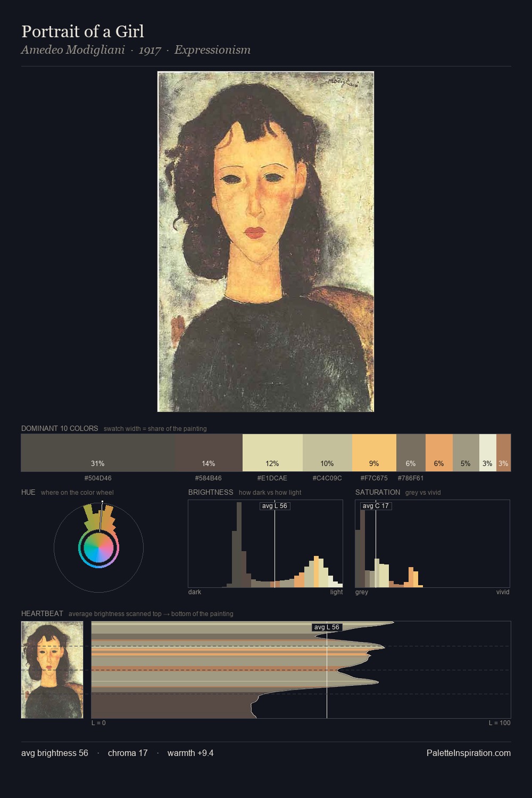Viewport: 532px width, 798px height.
Task: Click the hue color wheel
Action: click(x=98, y=547)
